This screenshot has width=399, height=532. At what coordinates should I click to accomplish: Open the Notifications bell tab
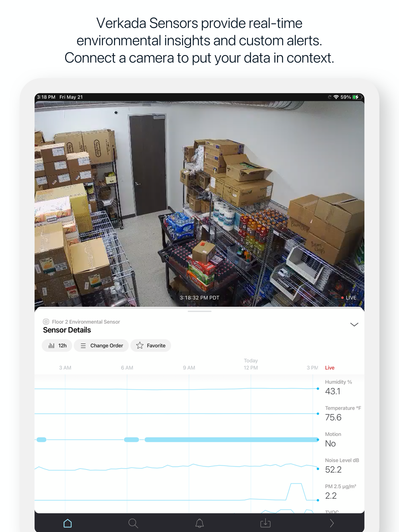pos(199,523)
